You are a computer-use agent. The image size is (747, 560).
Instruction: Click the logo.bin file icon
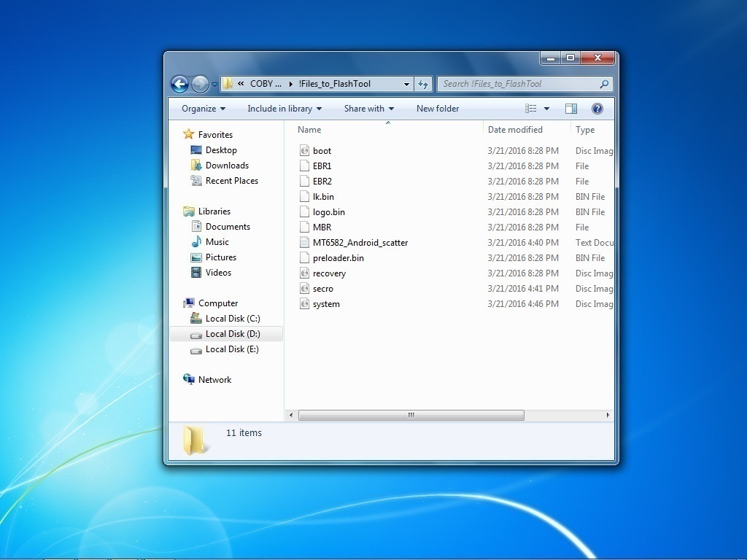tap(304, 212)
